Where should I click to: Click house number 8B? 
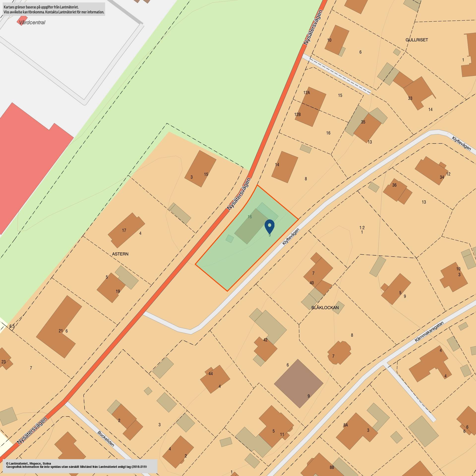click(332, 467)
